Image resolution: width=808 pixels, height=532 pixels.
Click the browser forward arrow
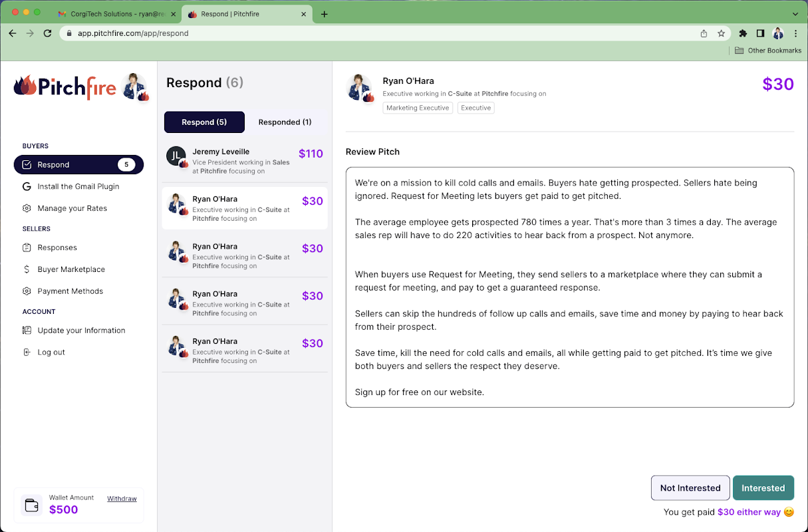(x=30, y=33)
